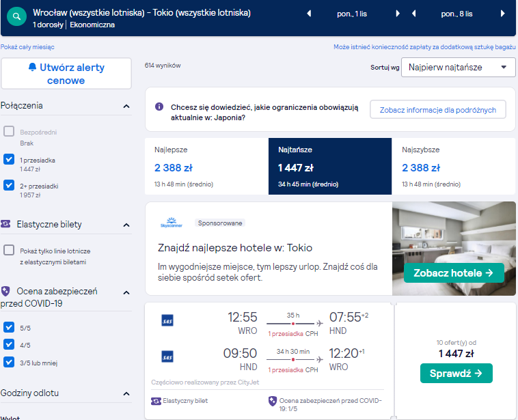Click the COVID-19 safety shield icon
Screen dimensions: 518x420
272,401
